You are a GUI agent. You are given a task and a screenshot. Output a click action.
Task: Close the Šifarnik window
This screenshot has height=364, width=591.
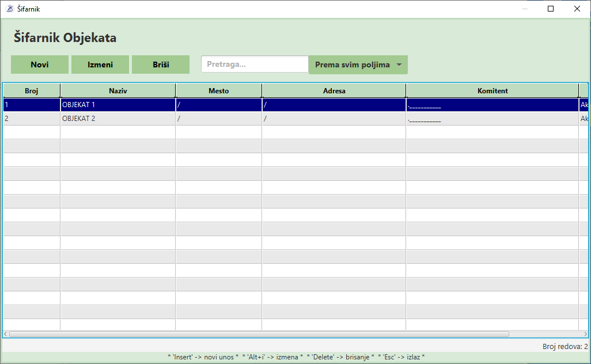click(577, 9)
